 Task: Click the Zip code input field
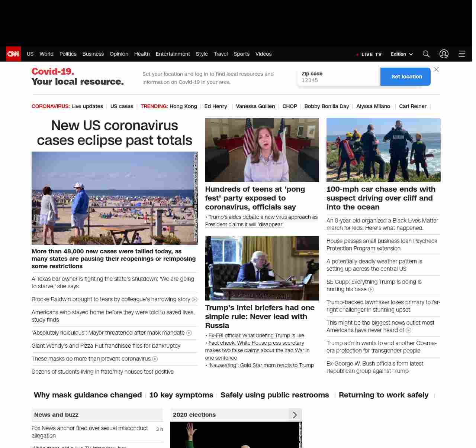(x=338, y=80)
